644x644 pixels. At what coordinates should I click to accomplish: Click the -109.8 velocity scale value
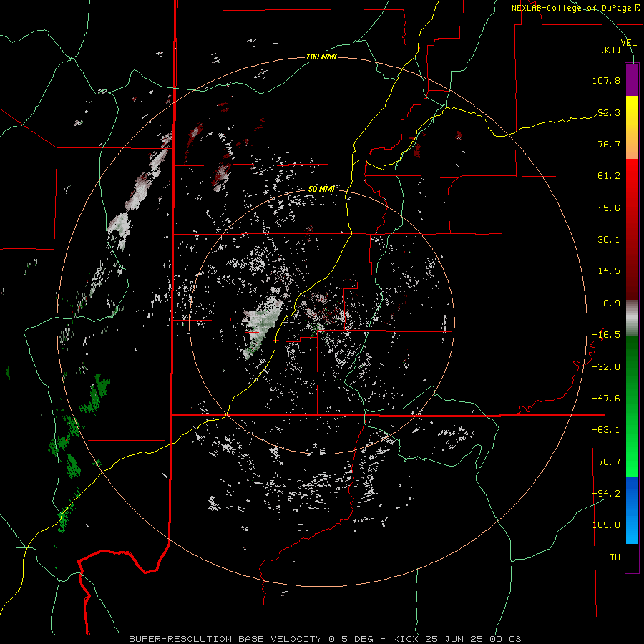pos(603,525)
